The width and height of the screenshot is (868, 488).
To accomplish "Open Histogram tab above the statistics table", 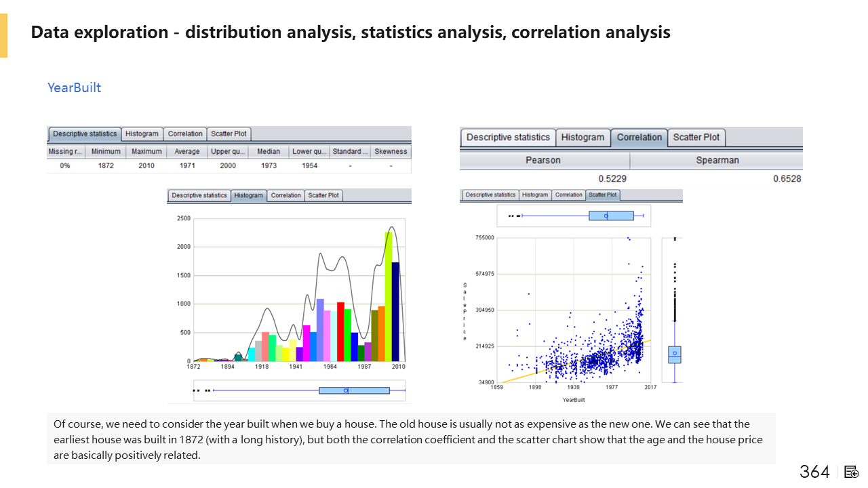I will (x=142, y=134).
